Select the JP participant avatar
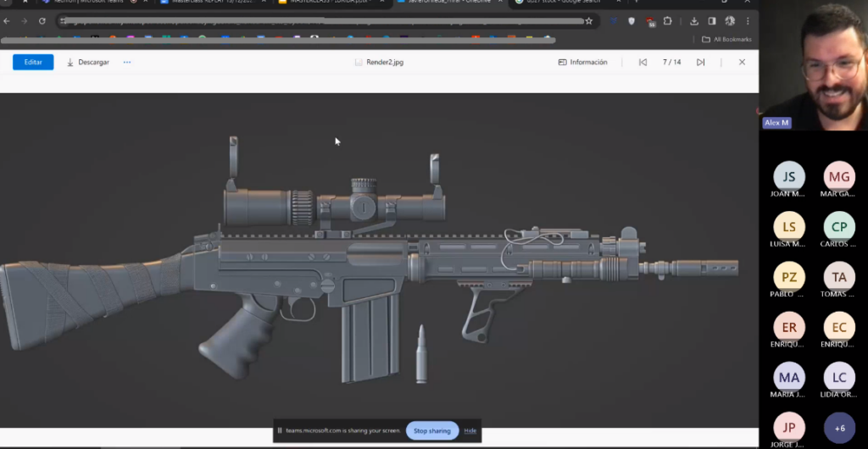868x449 pixels. (789, 428)
